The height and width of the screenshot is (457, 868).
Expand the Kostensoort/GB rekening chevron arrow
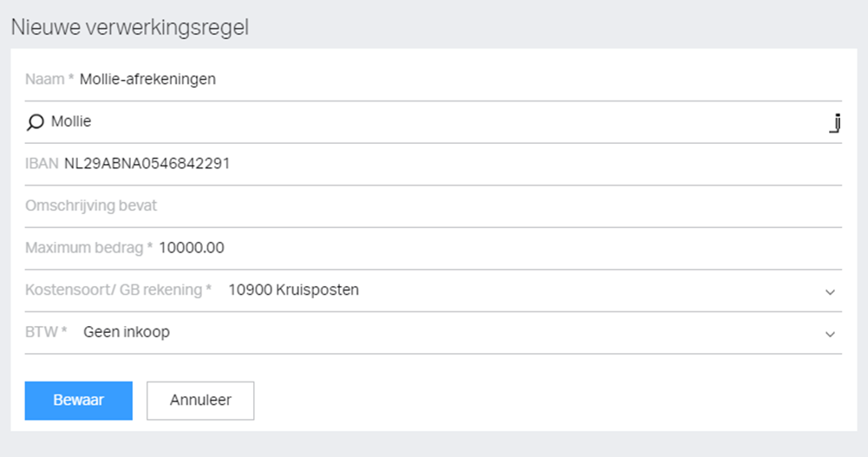click(x=830, y=291)
